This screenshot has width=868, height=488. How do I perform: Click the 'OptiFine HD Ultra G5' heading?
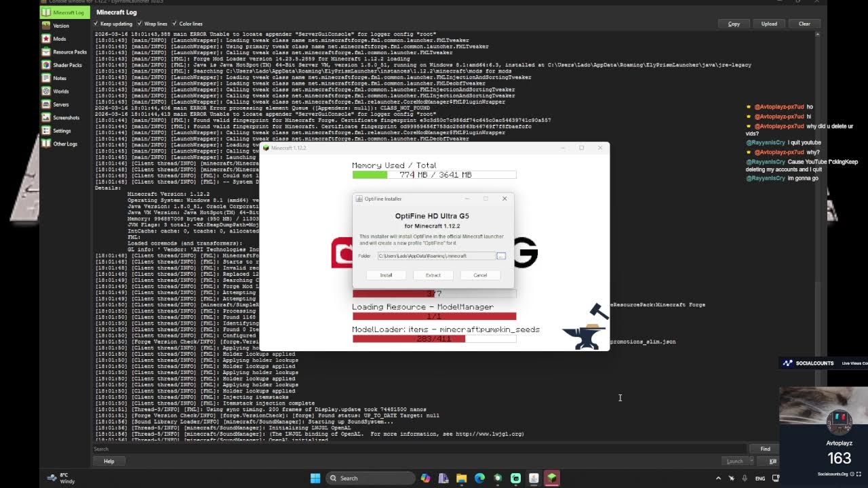pyautogui.click(x=432, y=216)
